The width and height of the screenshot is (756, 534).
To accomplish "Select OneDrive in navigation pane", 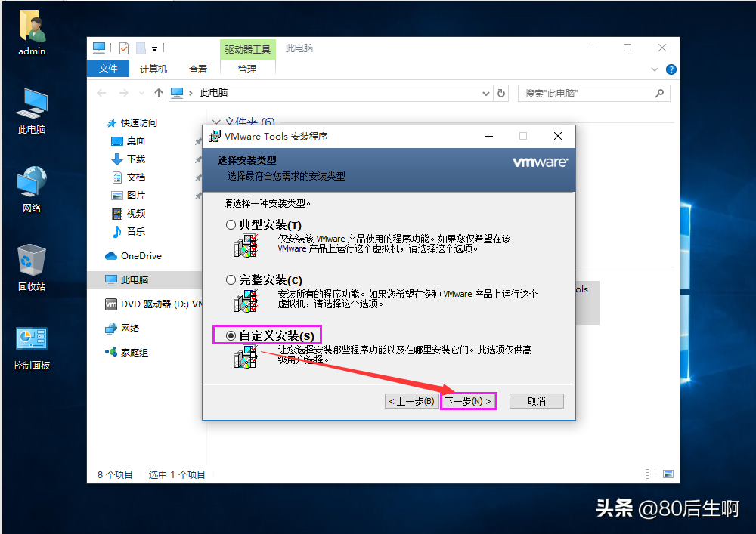I will (x=134, y=256).
